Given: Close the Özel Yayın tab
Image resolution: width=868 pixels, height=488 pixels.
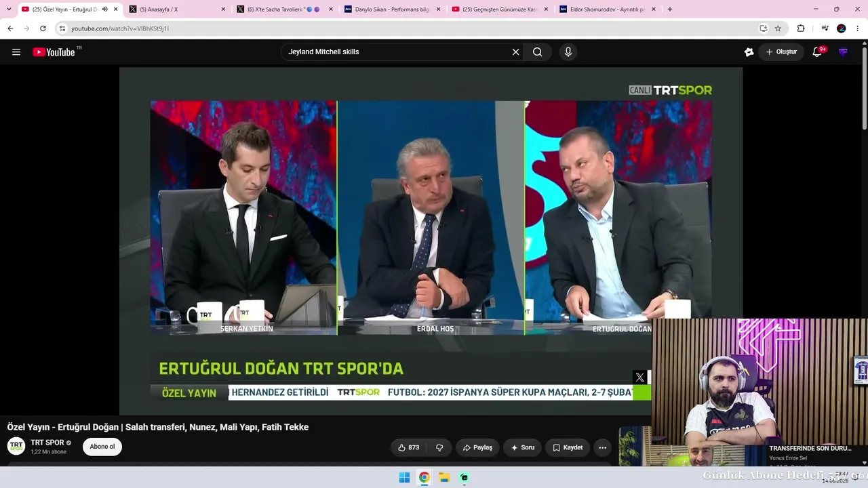Looking at the screenshot, I should coord(116,9).
